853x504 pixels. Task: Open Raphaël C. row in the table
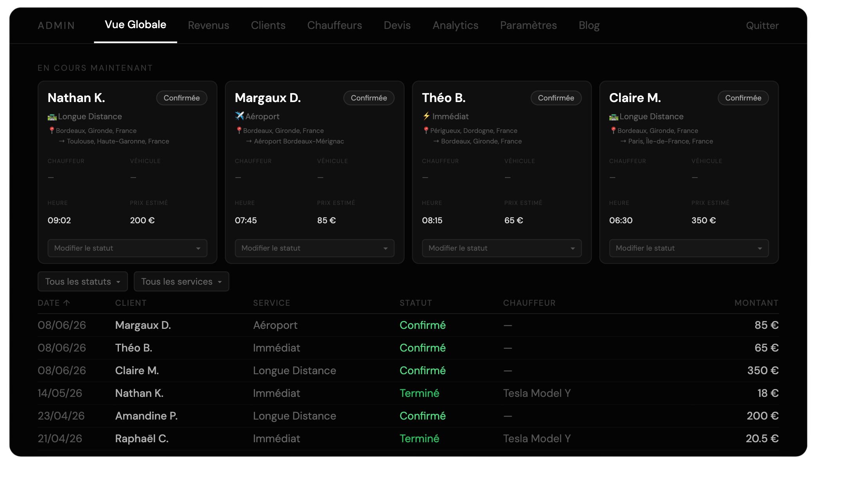[408, 439]
